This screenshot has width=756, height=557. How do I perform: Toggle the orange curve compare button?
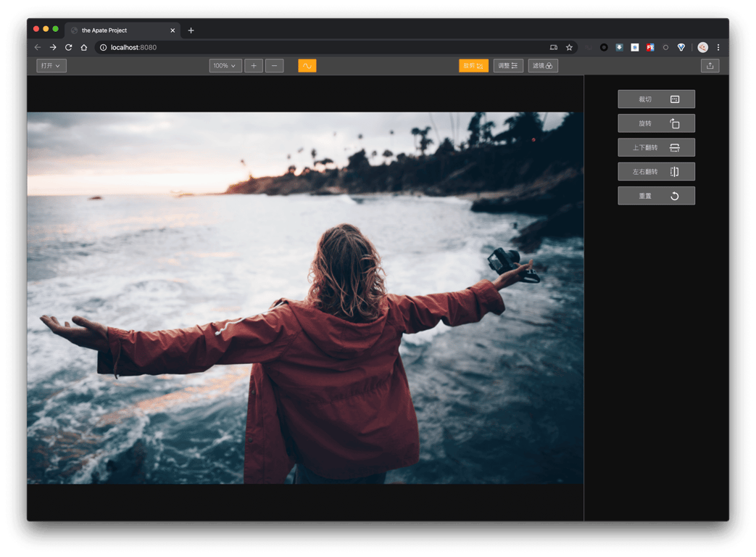coord(307,66)
